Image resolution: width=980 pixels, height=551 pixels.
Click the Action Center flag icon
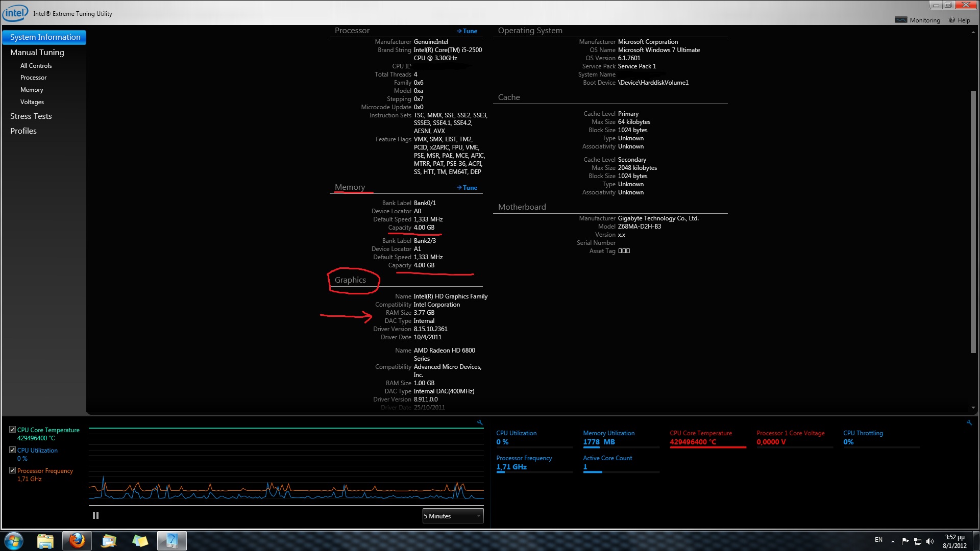point(905,541)
